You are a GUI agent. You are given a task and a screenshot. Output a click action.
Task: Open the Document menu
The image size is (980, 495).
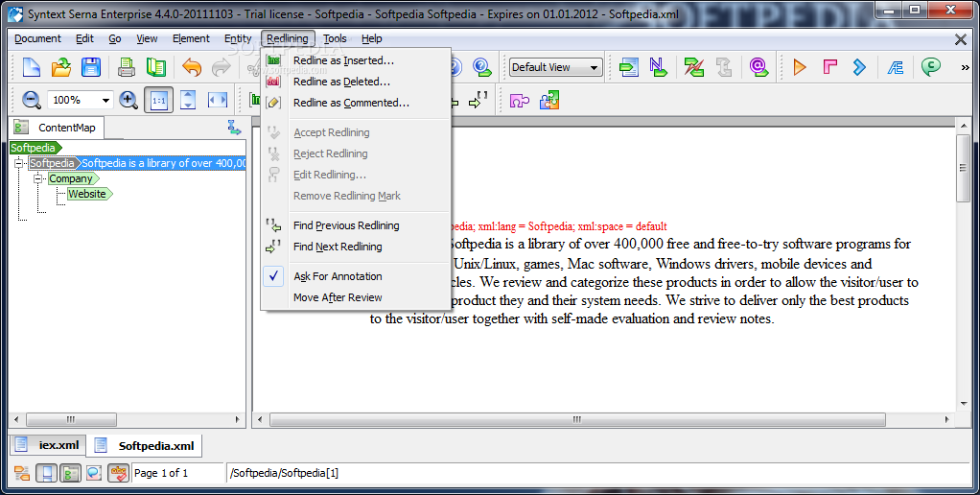37,38
